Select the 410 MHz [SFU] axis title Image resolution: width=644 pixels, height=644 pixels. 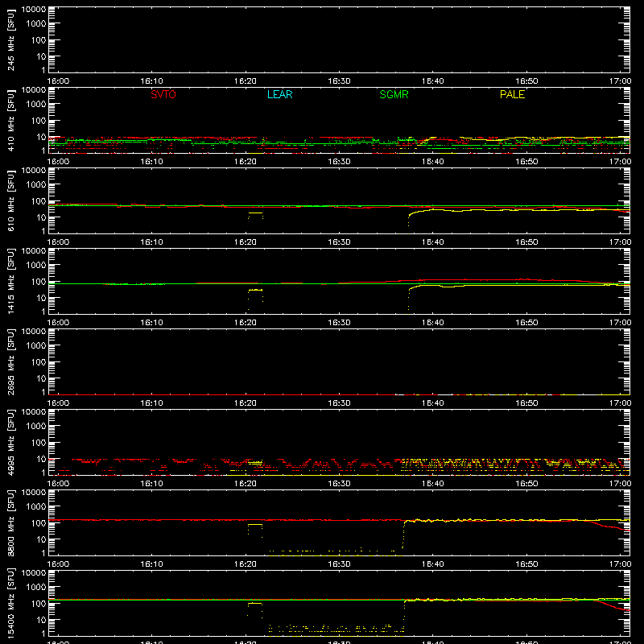coord(11,120)
